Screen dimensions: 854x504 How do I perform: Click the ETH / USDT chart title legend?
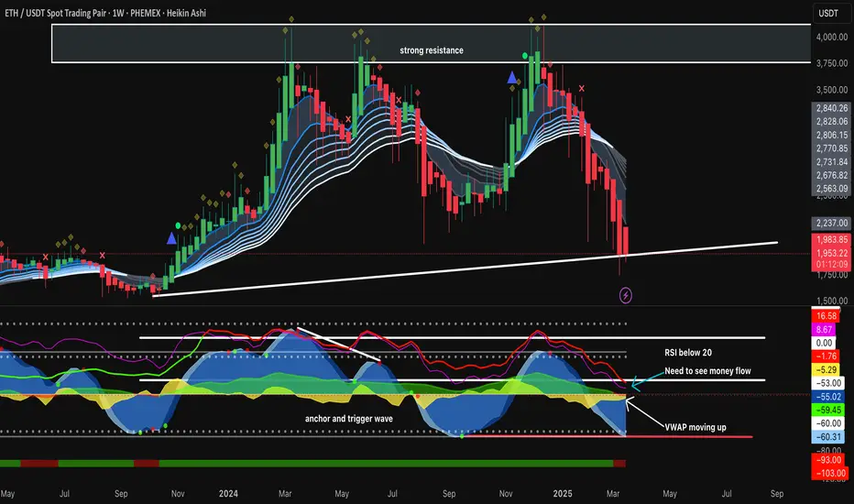(x=105, y=13)
